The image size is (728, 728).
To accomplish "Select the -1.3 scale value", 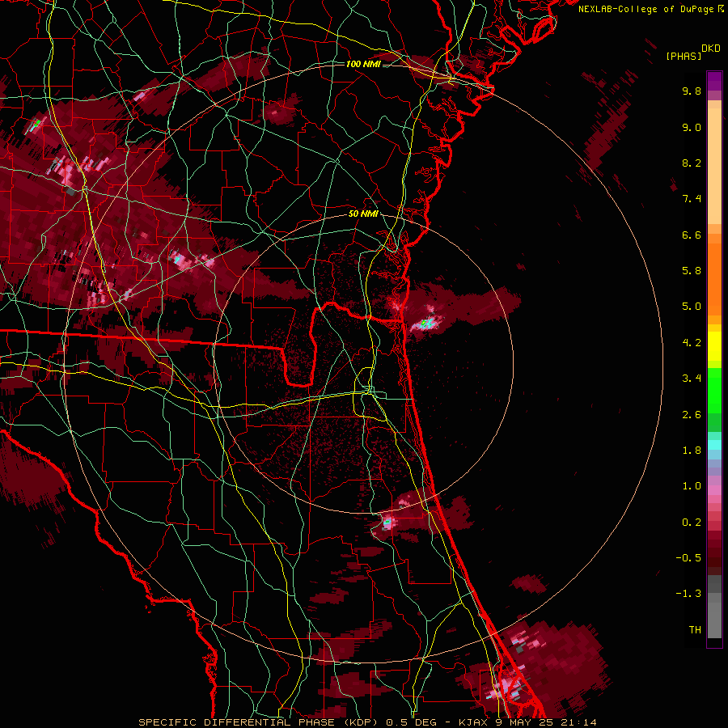I will pyautogui.click(x=688, y=594).
